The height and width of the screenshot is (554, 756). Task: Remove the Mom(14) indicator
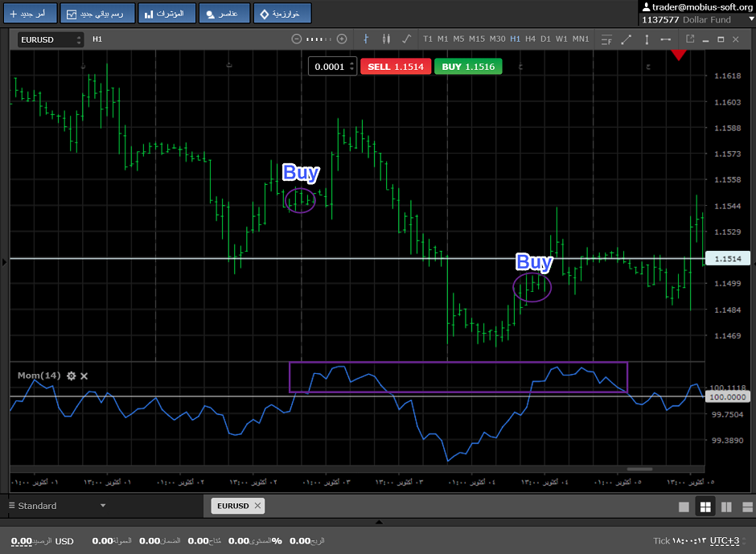[x=84, y=376]
